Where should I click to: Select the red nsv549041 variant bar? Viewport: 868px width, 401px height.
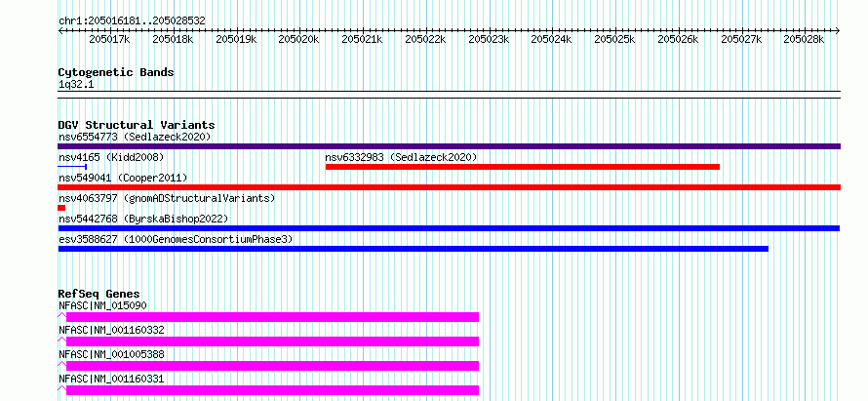pos(449,187)
